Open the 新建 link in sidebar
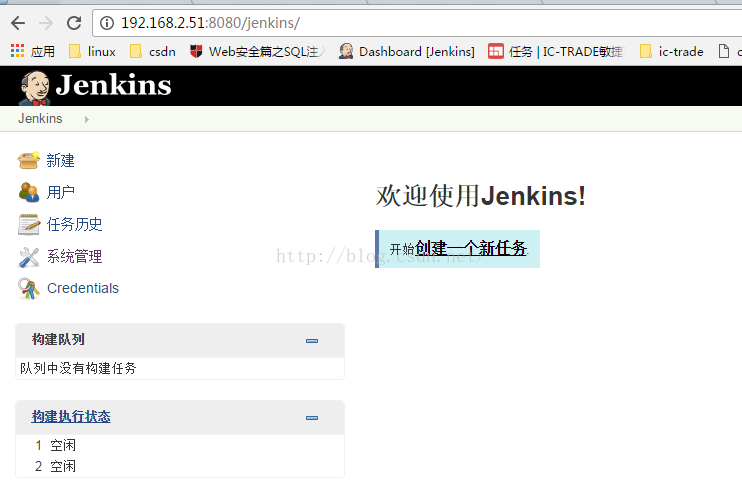The image size is (742, 490). (x=60, y=160)
